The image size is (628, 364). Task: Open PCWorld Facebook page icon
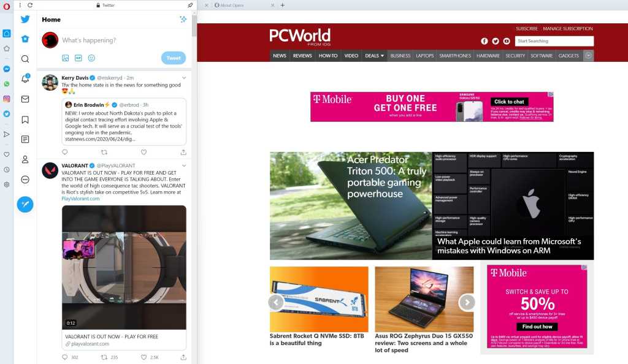(484, 41)
